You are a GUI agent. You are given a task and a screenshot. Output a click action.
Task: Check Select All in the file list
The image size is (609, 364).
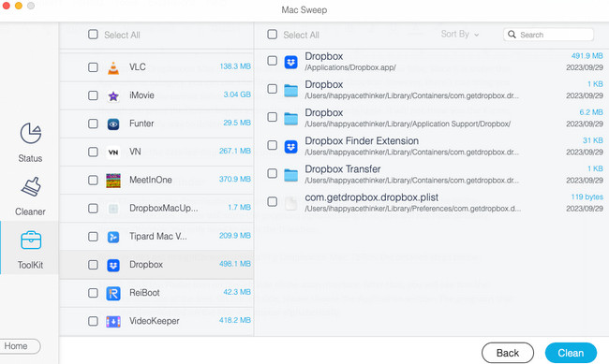[273, 35]
